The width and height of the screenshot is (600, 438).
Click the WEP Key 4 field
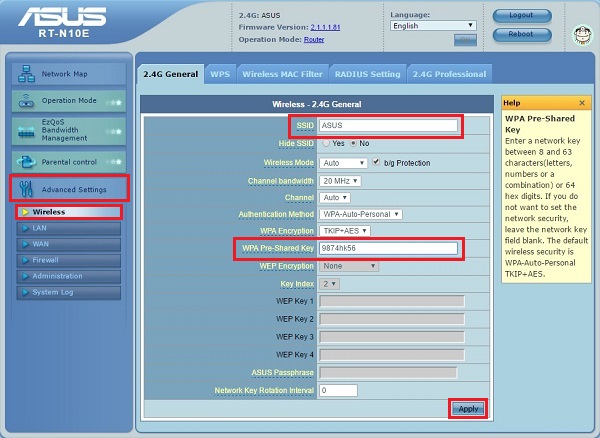[392, 355]
